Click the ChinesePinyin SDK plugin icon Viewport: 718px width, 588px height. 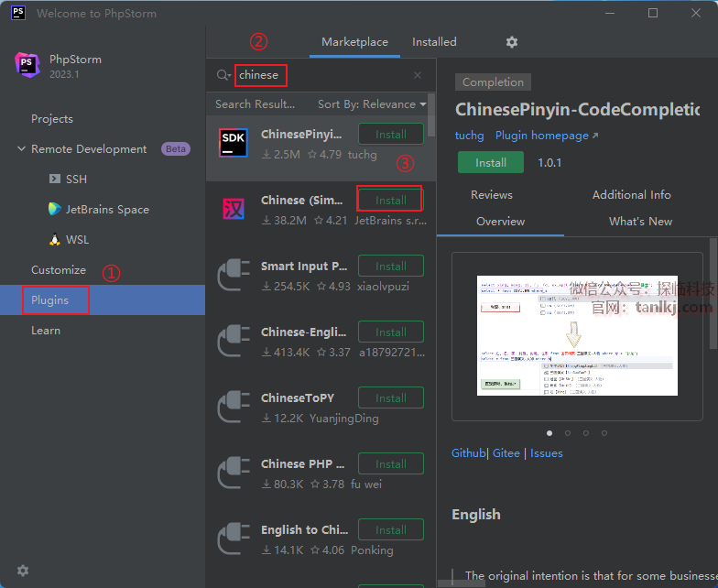click(x=234, y=143)
